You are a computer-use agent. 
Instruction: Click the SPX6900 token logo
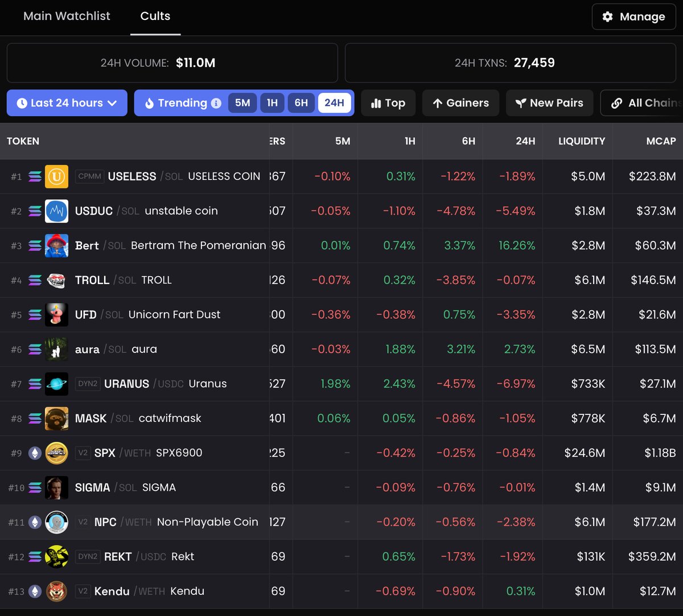[x=56, y=453]
